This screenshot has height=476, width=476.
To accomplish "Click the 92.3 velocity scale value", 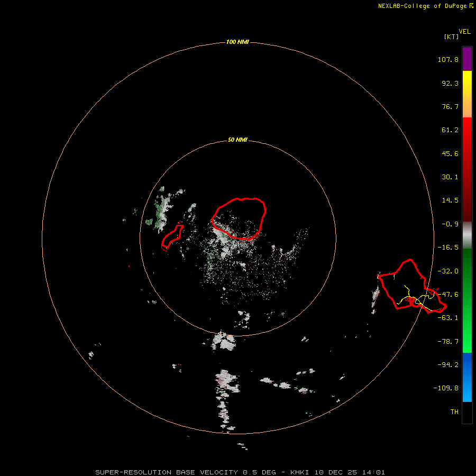I will pyautogui.click(x=450, y=83).
